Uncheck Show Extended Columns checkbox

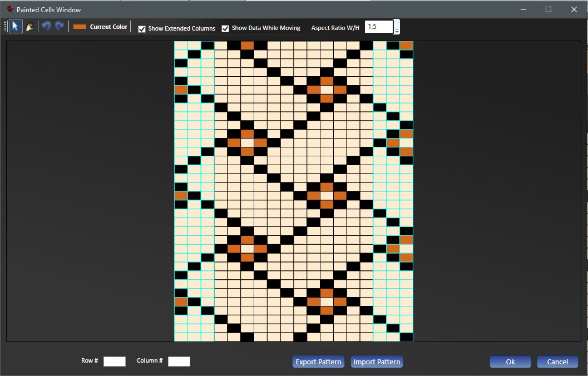click(142, 29)
